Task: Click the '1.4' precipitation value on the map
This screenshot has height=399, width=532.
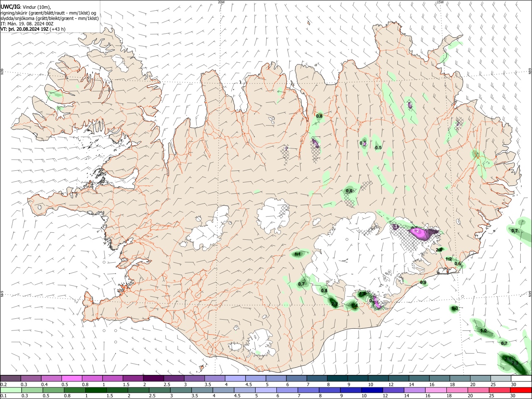Action: 355,306
